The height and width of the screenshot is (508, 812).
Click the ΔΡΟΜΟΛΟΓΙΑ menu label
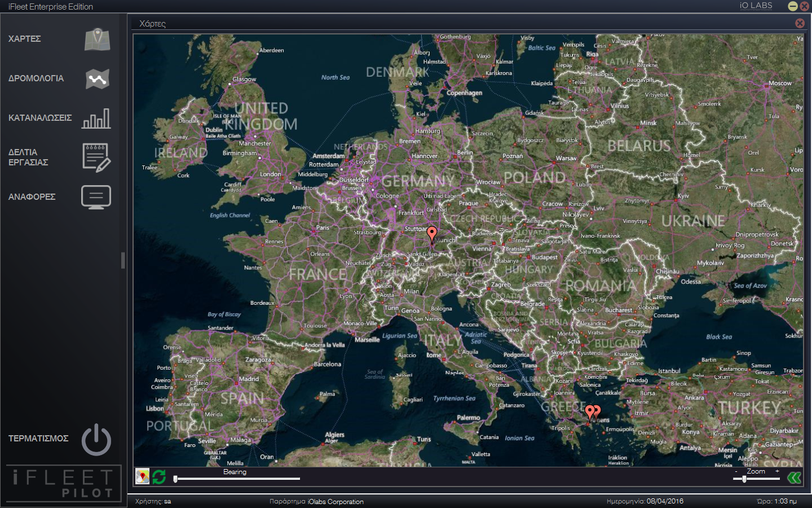point(36,78)
